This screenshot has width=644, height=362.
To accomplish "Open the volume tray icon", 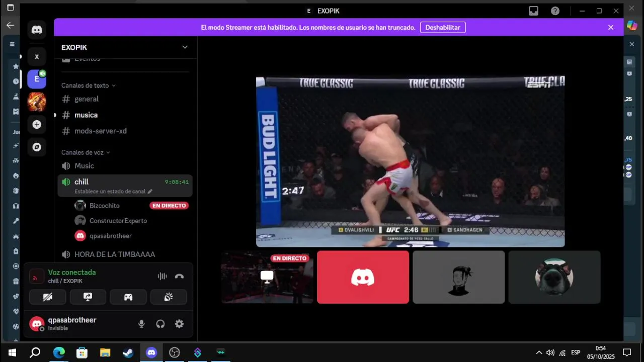I will tap(550, 352).
